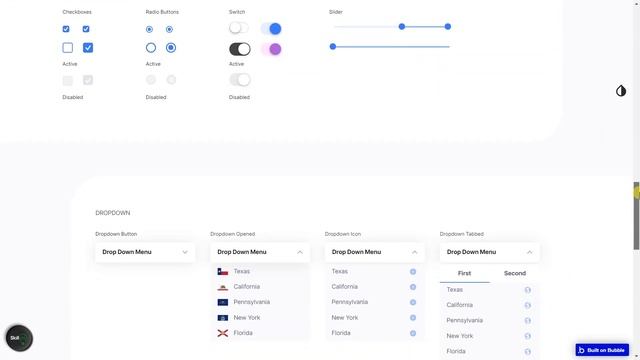The height and width of the screenshot is (360, 640).
Task: Pick California in the Dropdown Tabbed list
Action: coord(459,305)
